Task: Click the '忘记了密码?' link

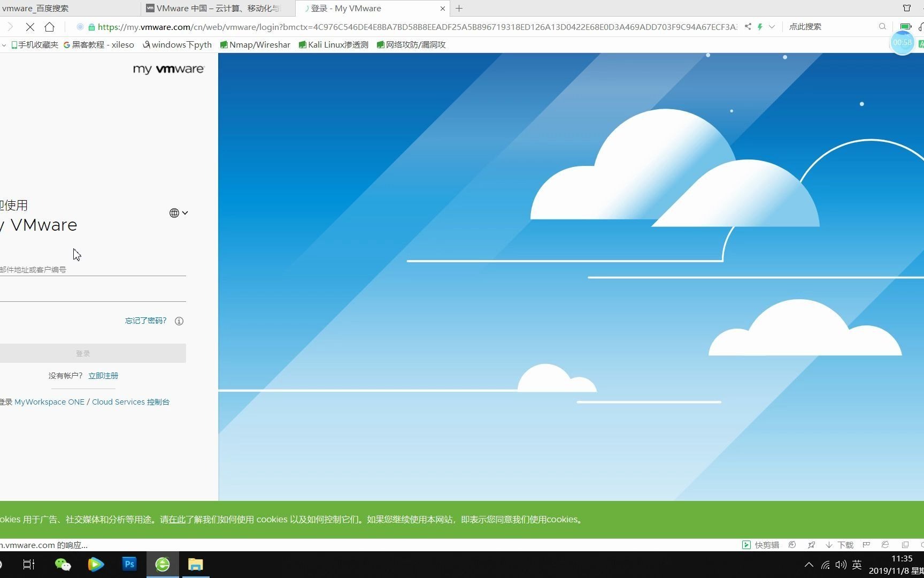Action: pos(145,321)
